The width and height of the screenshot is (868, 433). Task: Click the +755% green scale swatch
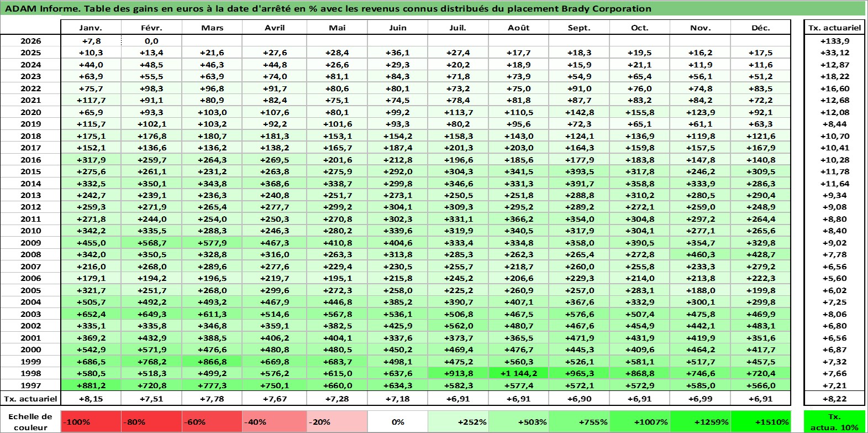579,421
